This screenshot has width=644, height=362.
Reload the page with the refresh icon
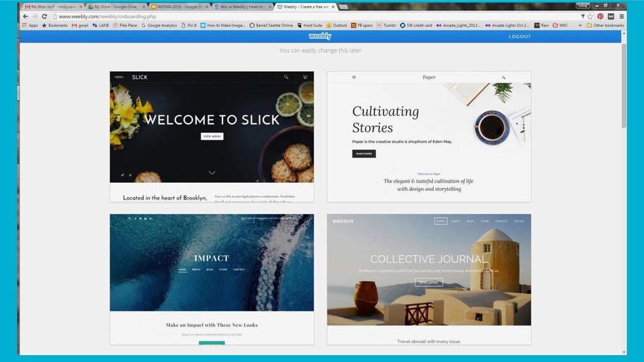(x=45, y=16)
